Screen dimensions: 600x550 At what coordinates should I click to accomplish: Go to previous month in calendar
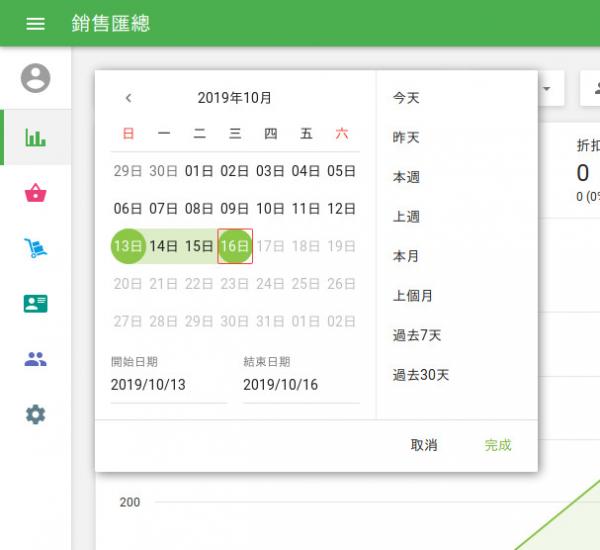point(128,98)
